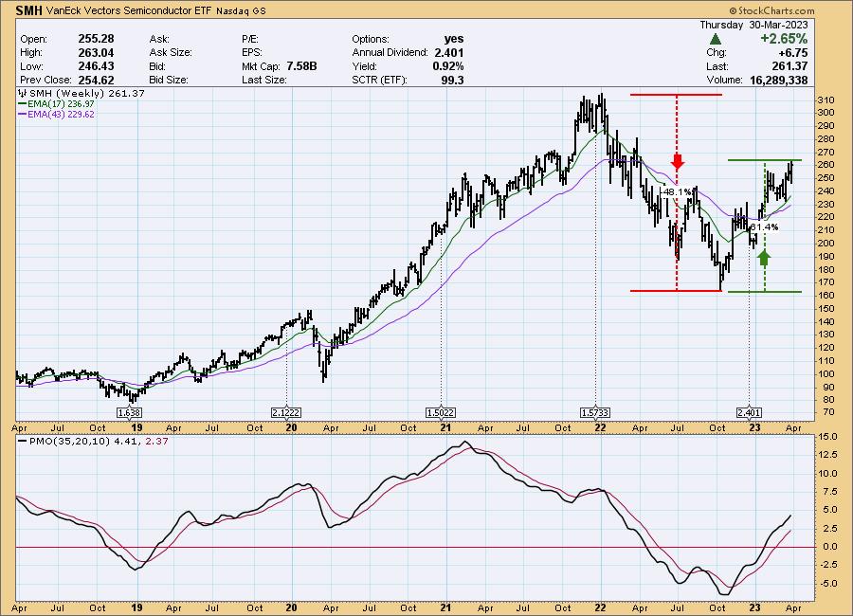The width and height of the screenshot is (853, 616).
Task: Click the SMH (Weekly) legend price-bar icon
Action: [23, 93]
